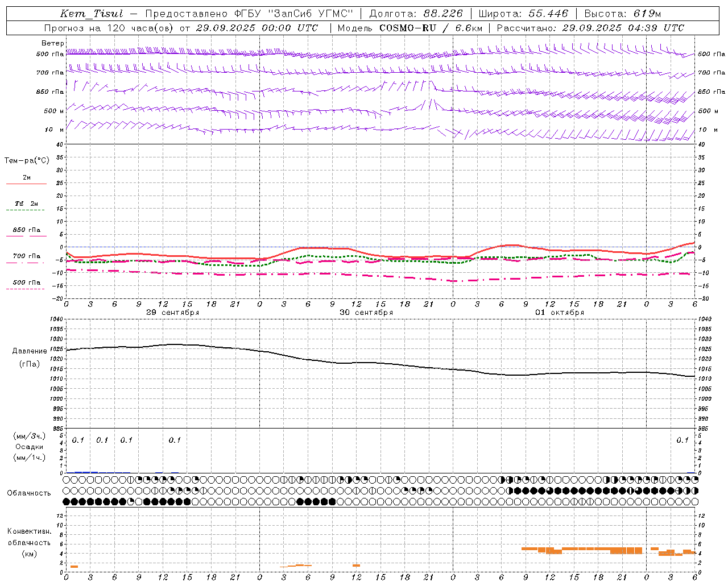The width and height of the screenshot is (728, 582).
Task: Click the 'Облачность' cloudiness label
Action: tap(29, 493)
